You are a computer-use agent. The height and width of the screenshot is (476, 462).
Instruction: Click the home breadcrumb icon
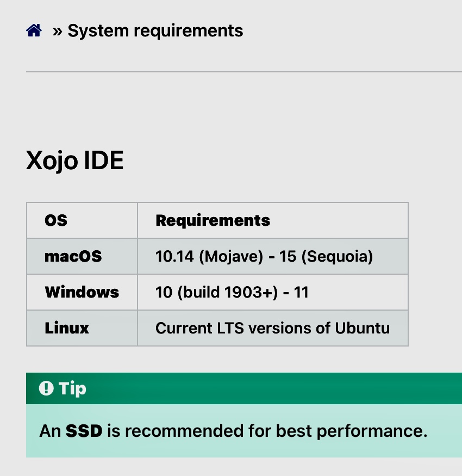click(x=34, y=30)
